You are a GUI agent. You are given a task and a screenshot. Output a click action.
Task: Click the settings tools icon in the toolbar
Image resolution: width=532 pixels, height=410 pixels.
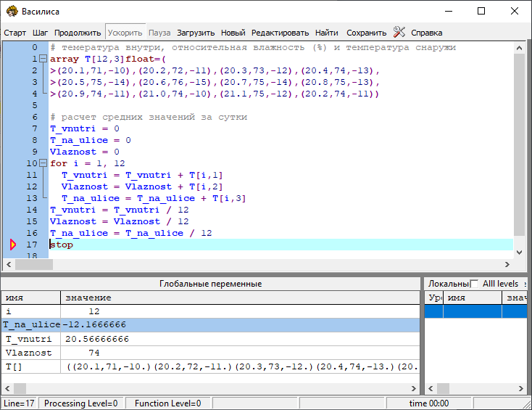399,32
